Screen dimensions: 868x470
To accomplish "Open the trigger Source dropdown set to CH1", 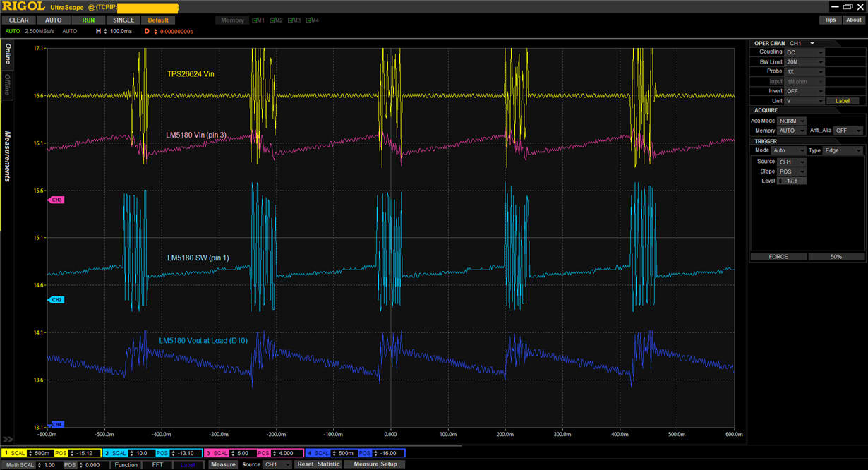I will click(792, 162).
